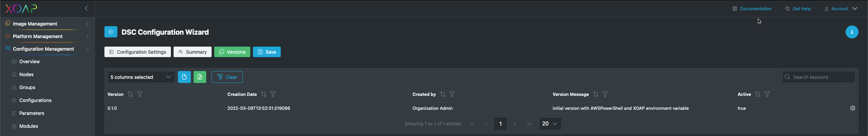Filter the Active column
Image resolution: width=868 pixels, height=136 pixels.
(767, 94)
